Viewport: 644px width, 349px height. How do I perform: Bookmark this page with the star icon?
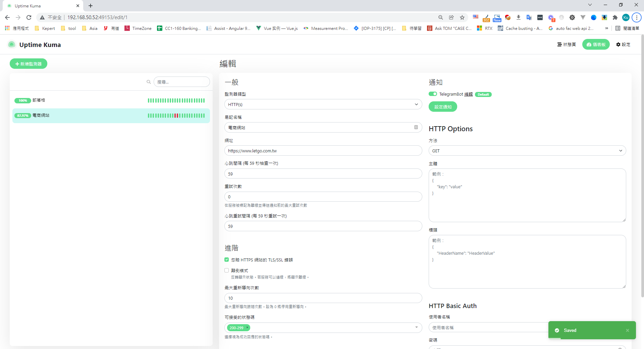[x=462, y=17]
